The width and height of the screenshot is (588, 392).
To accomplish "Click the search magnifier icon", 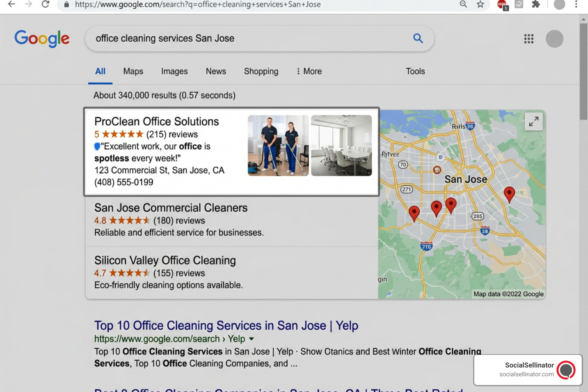I will 418,38.
